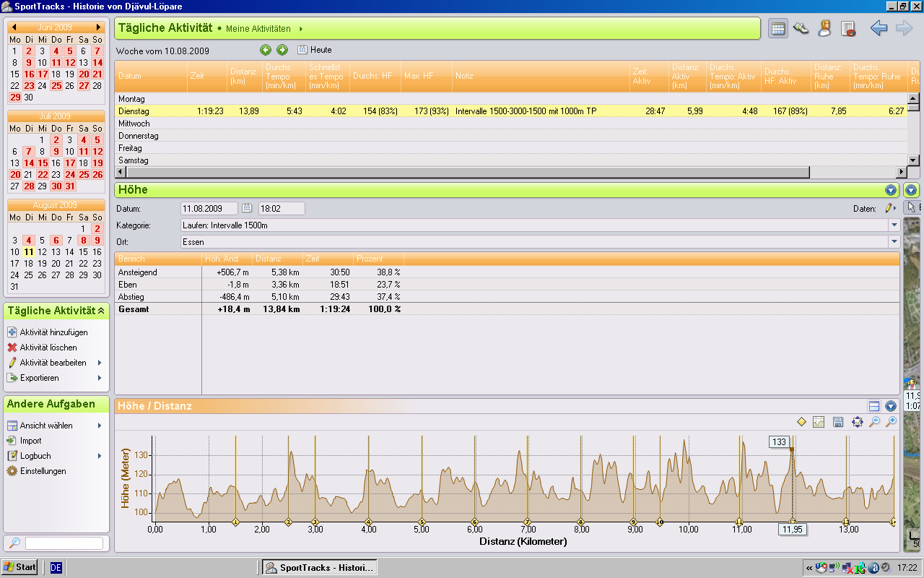Image resolution: width=924 pixels, height=578 pixels.
Task: Click the Daten pencil edit icon
Action: pyautogui.click(x=890, y=208)
